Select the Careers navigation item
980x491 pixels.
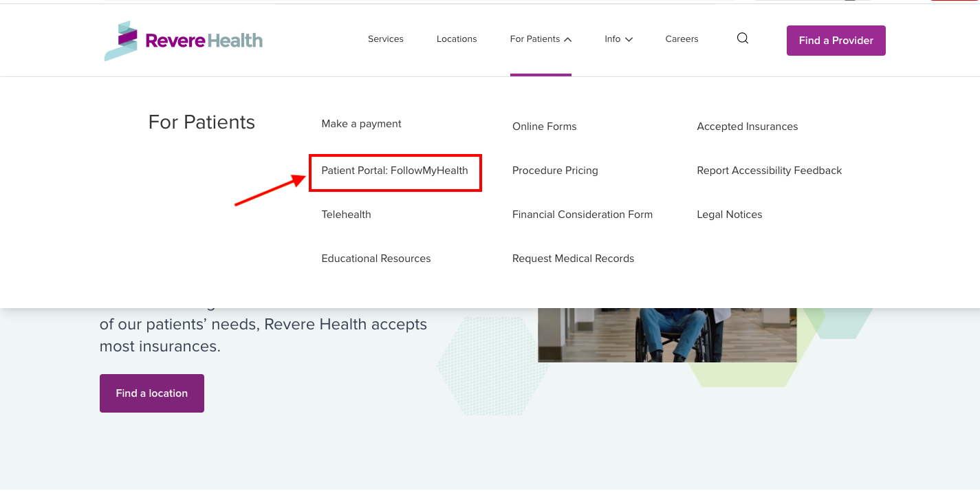682,39
